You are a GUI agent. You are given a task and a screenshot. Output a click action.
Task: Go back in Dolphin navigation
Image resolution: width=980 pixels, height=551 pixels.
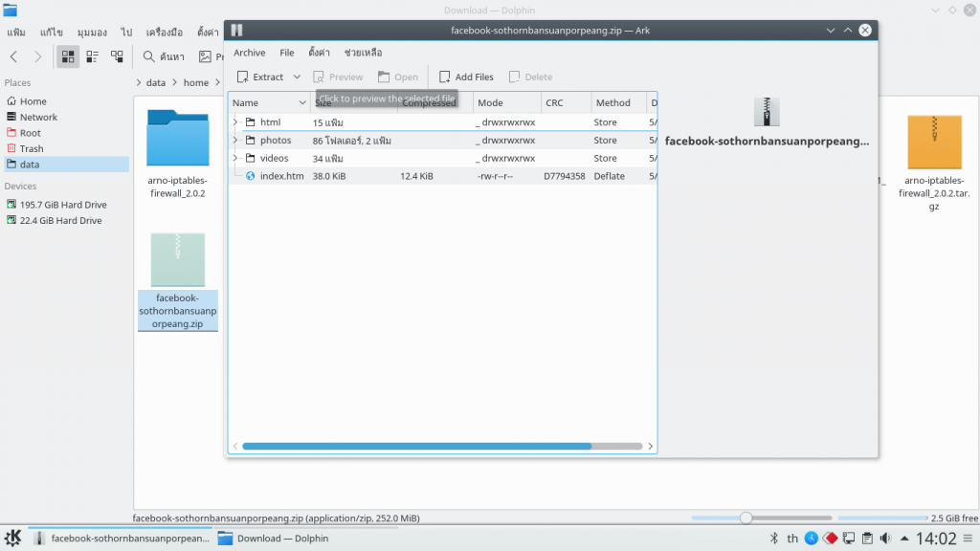click(13, 56)
